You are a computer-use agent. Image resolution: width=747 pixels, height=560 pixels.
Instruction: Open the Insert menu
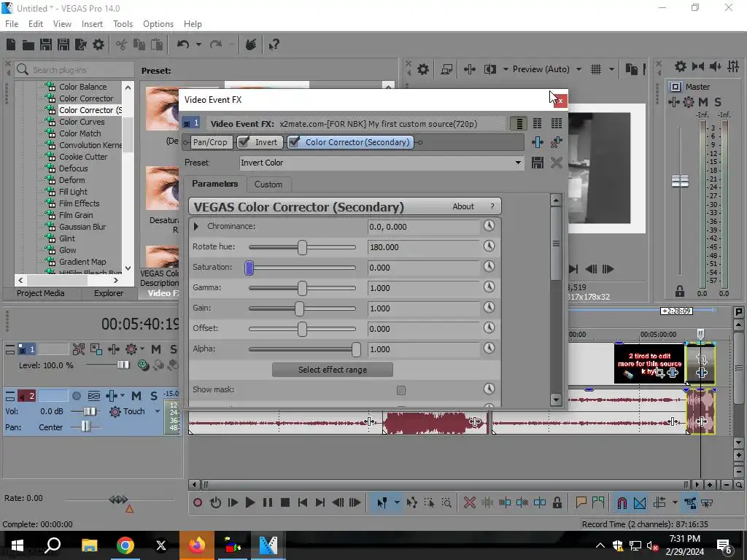pyautogui.click(x=92, y=24)
